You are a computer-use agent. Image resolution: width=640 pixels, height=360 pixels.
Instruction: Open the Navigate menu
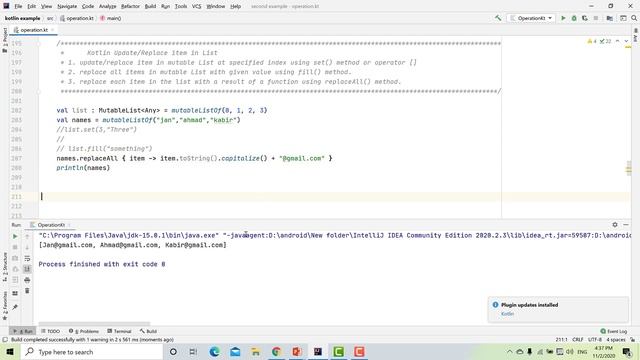pos(67,6)
